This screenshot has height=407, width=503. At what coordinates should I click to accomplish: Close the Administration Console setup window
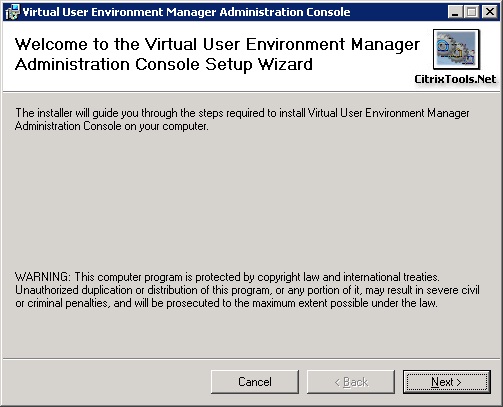pyautogui.click(x=490, y=12)
